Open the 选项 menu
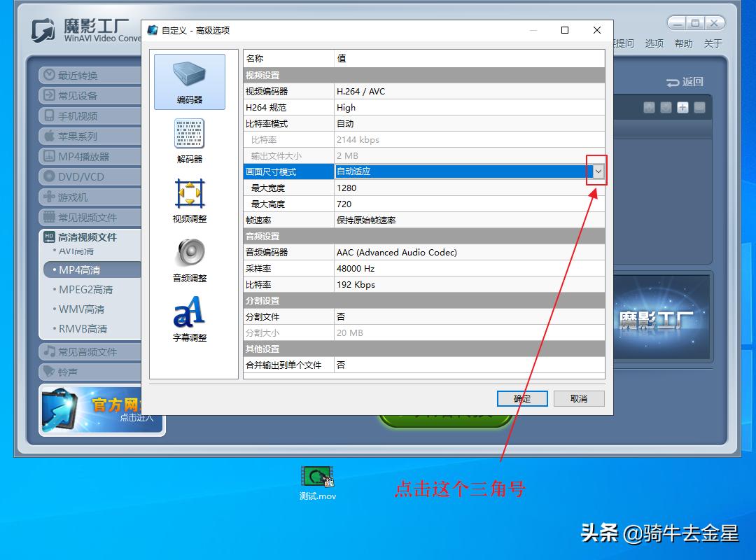 click(654, 43)
